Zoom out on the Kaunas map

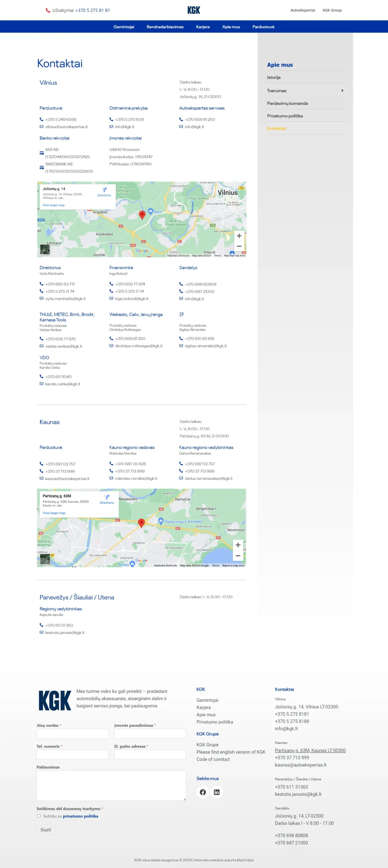[x=238, y=556]
